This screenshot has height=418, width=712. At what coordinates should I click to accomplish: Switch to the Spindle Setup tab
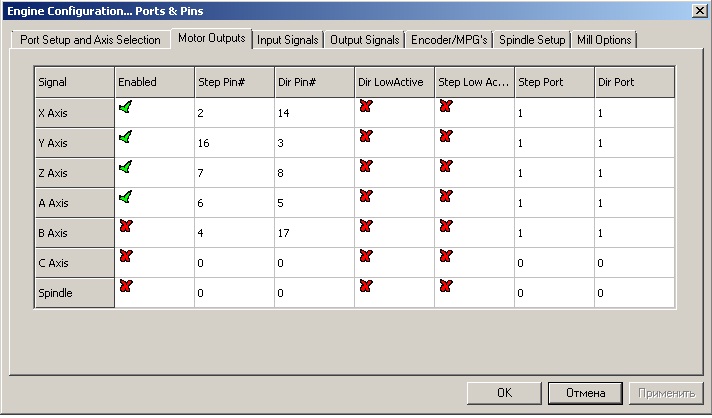click(531, 40)
